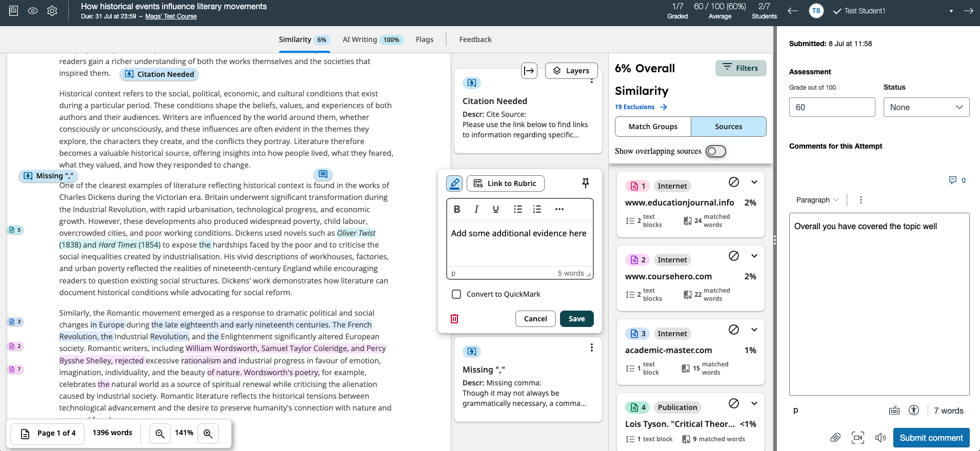Viewport: 980px width, 451px height.
Task: Switch to the AI Writing tab
Action: click(373, 39)
